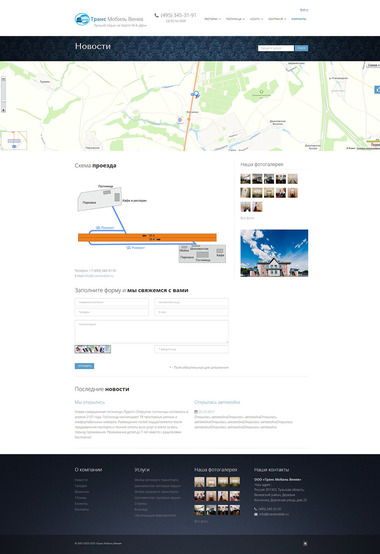The image size is (380, 554).
Task: Click the email link under the route diagram
Action: point(98,276)
